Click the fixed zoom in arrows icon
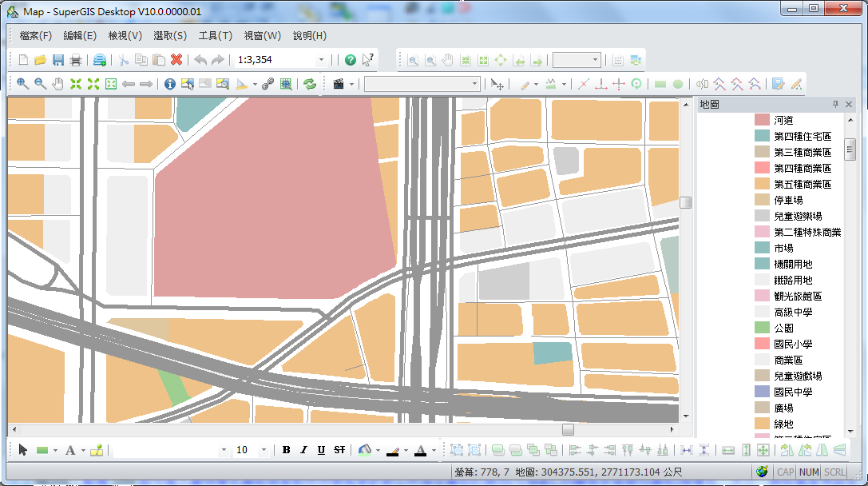 click(76, 84)
